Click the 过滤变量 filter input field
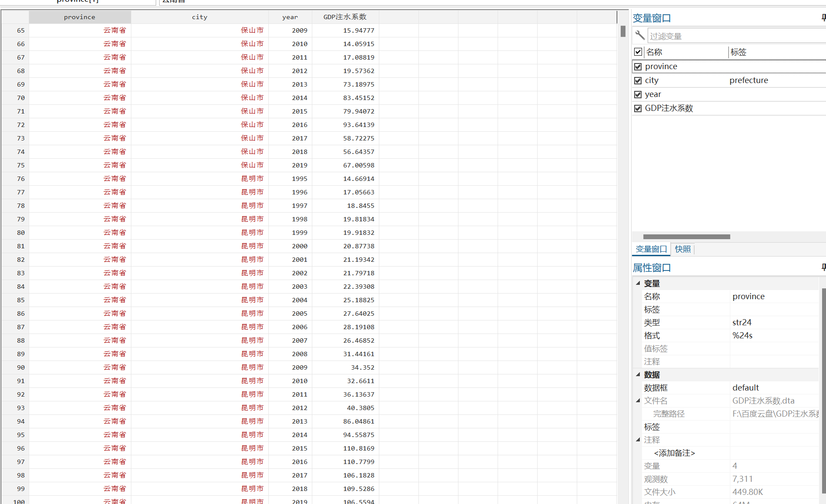Screen dimensions: 826x504 [737, 36]
